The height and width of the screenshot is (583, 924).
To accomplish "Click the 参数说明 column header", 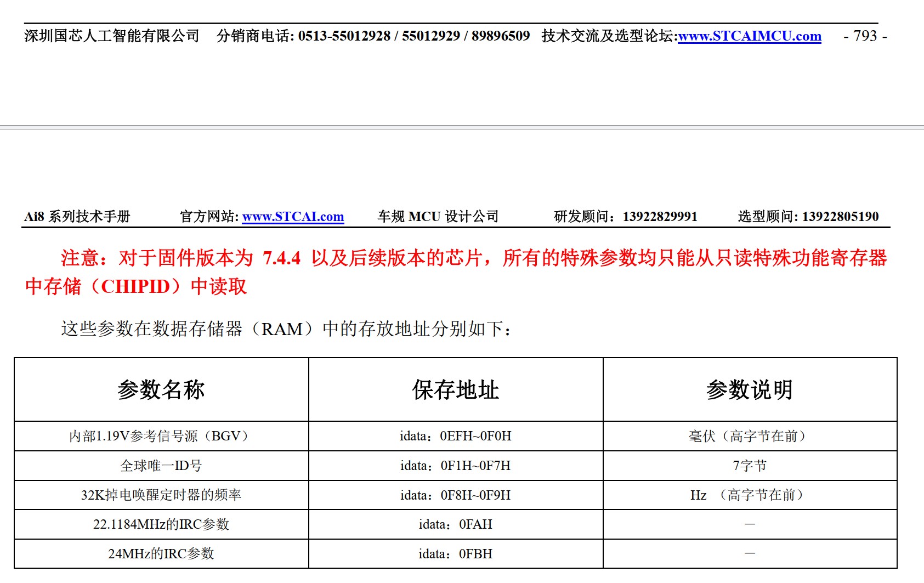I will [x=750, y=390].
